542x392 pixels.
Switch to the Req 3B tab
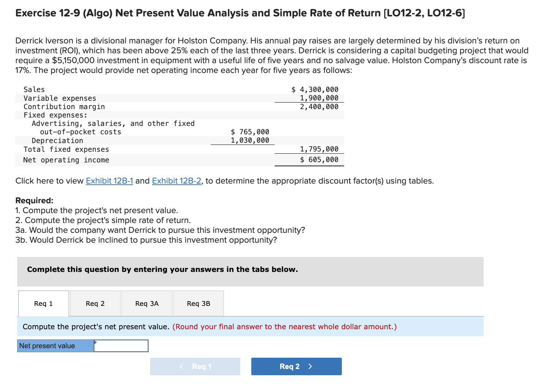pyautogui.click(x=198, y=303)
